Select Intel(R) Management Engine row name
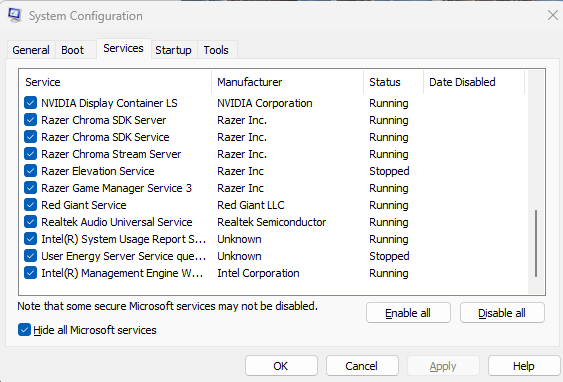 coord(122,273)
